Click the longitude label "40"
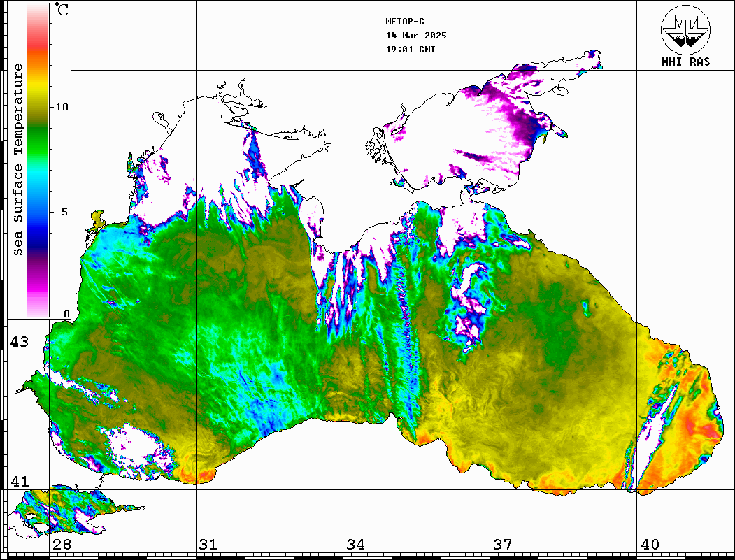Image resolution: width=735 pixels, height=560 pixels. tap(650, 545)
